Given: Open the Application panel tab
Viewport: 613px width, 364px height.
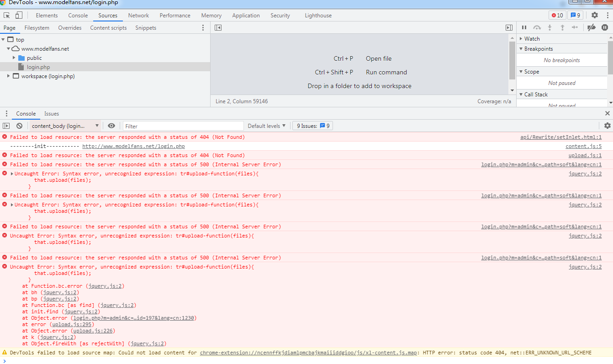Looking at the screenshot, I should 246,15.
